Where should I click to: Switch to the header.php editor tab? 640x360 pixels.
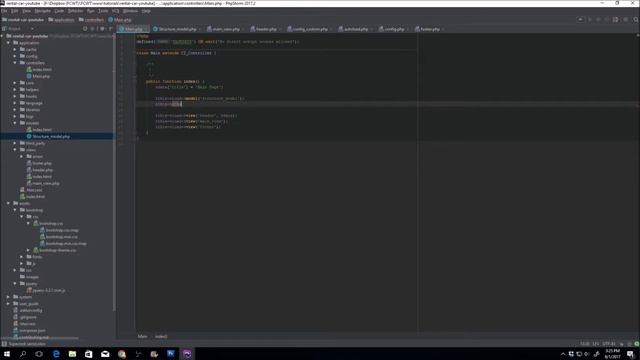[x=264, y=29]
